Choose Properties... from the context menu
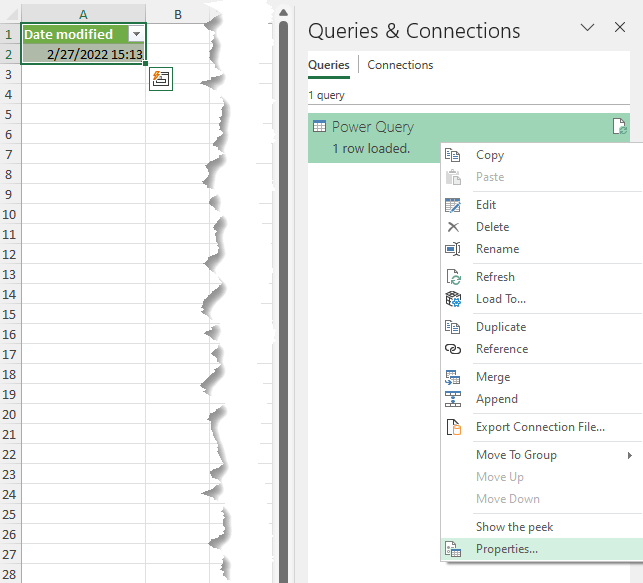The height and width of the screenshot is (583, 643). pos(506,549)
